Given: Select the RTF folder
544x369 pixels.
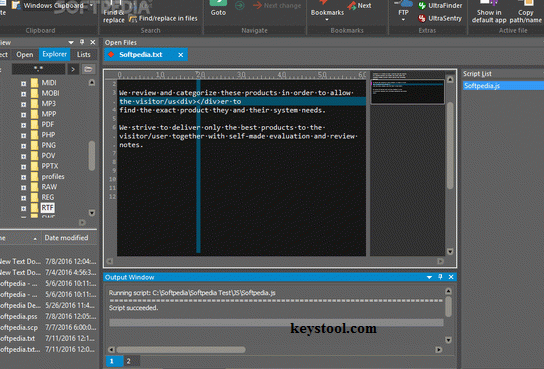Looking at the screenshot, I should tap(48, 208).
